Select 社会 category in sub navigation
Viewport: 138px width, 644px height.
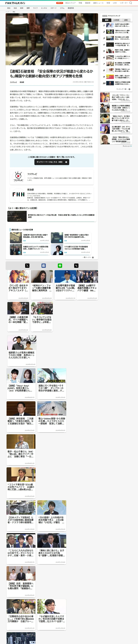(x=15, y=8)
